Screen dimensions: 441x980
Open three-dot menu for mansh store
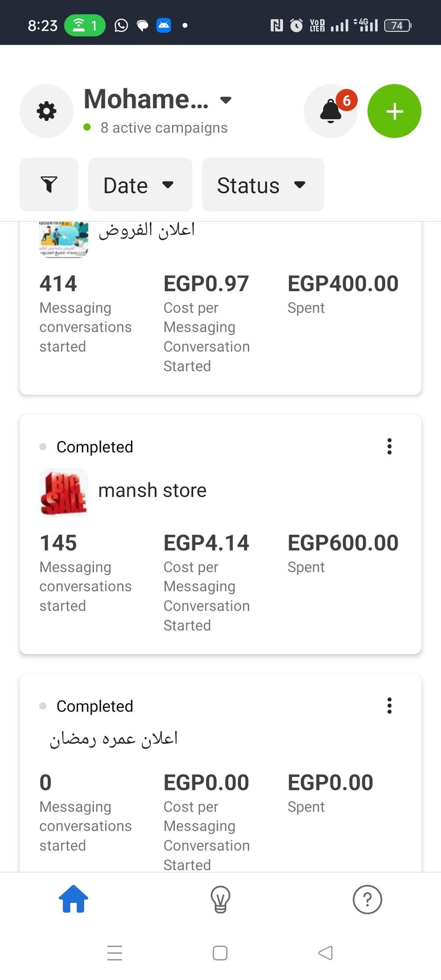tap(389, 446)
